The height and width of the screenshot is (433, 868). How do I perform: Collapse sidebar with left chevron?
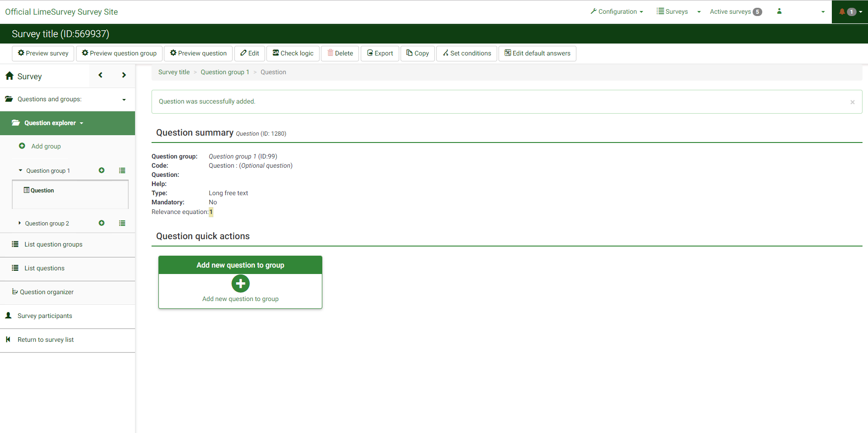click(x=101, y=75)
